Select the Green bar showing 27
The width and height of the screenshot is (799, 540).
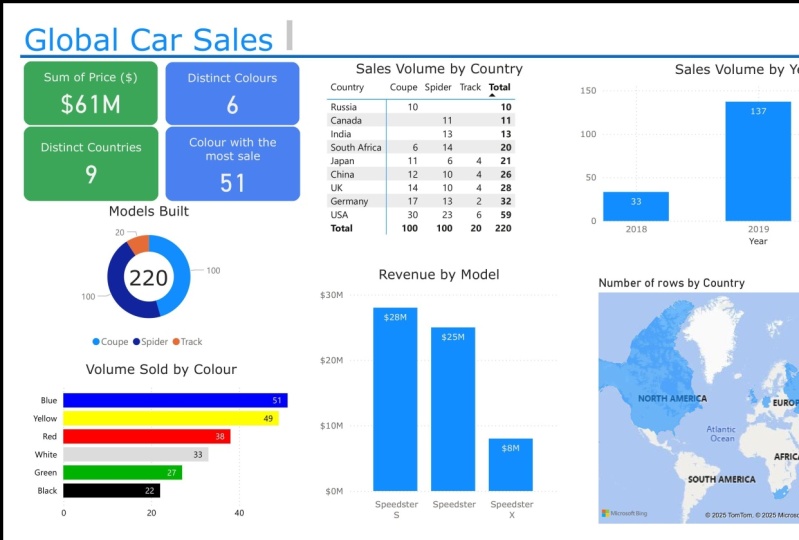[x=122, y=473]
